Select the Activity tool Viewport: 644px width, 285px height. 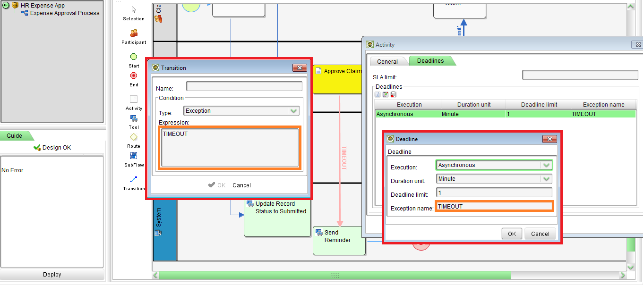pyautogui.click(x=134, y=99)
